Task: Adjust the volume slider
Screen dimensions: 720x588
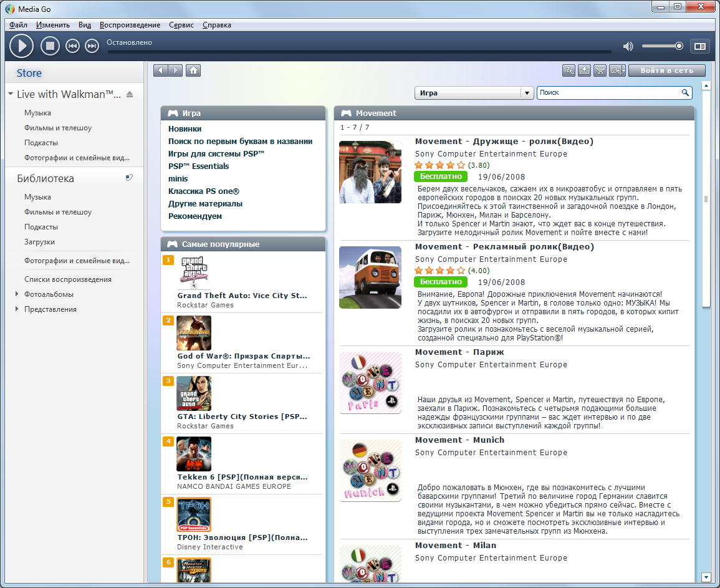Action: click(663, 46)
